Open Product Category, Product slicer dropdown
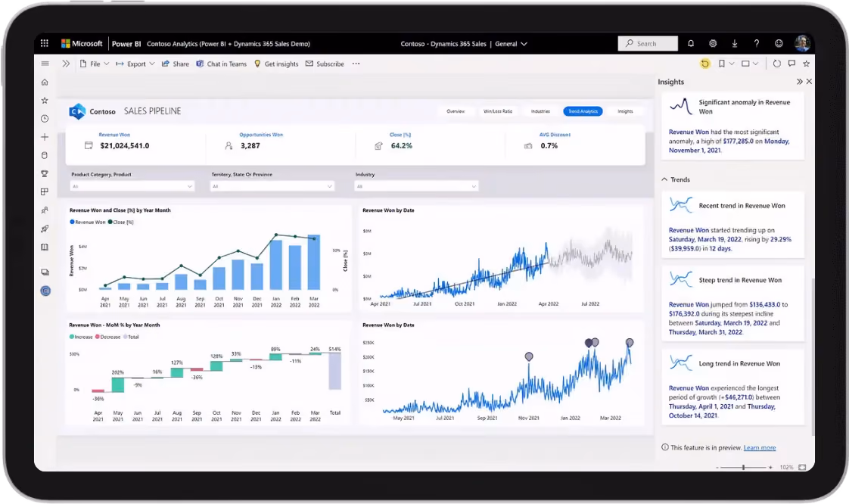The height and width of the screenshot is (504, 849). [x=132, y=186]
